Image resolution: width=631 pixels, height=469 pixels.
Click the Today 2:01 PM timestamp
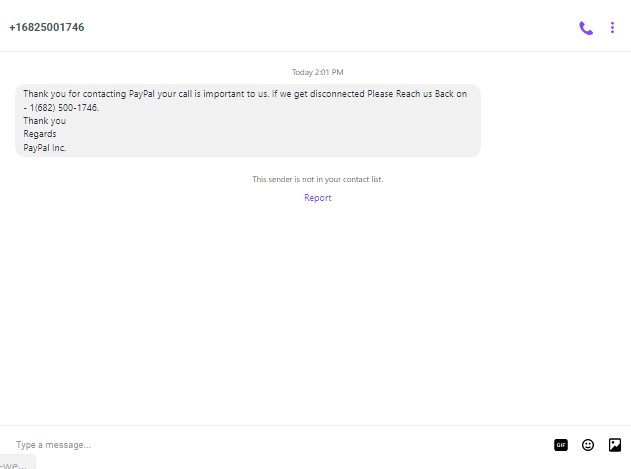pyautogui.click(x=318, y=72)
